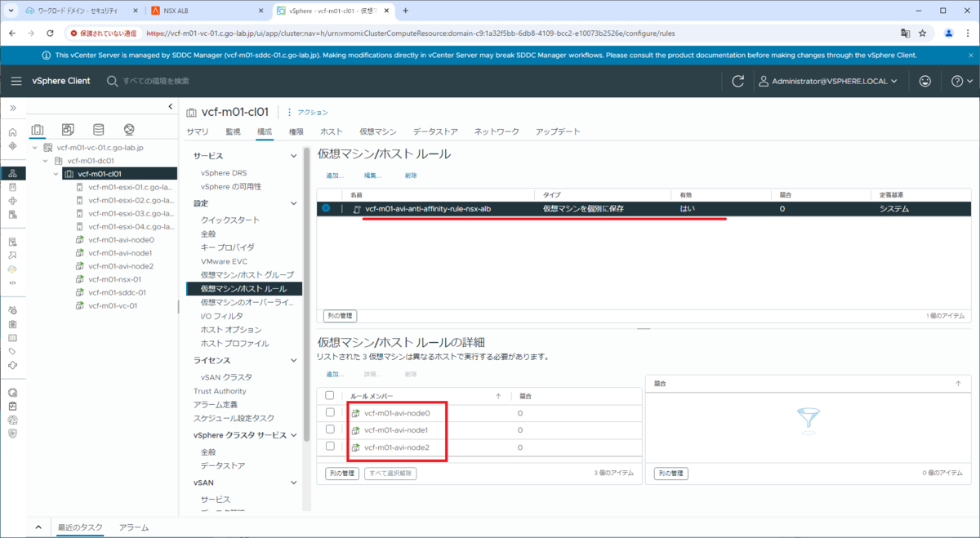
Task: Reload the page in browser toolbar
Action: click(51, 33)
